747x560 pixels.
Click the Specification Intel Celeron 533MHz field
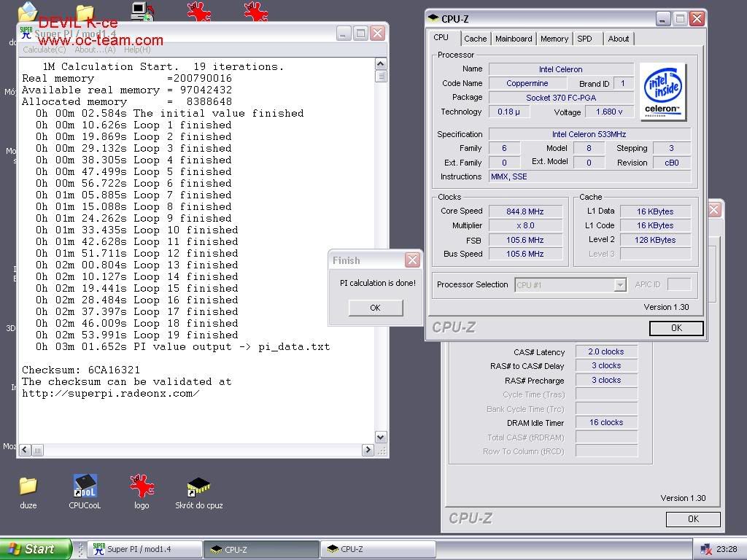589,134
